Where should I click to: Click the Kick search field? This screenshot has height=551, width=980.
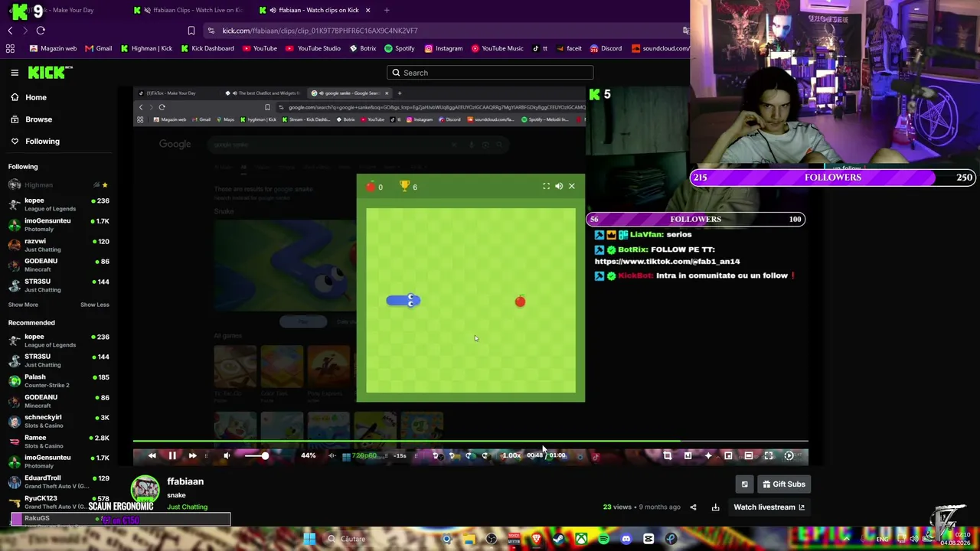pyautogui.click(x=490, y=73)
